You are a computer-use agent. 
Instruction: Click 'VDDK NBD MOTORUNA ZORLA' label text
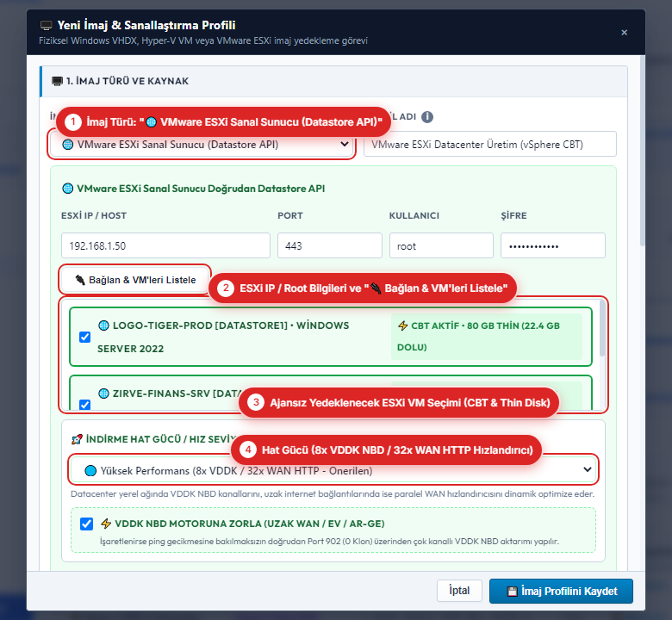[x=250, y=524]
